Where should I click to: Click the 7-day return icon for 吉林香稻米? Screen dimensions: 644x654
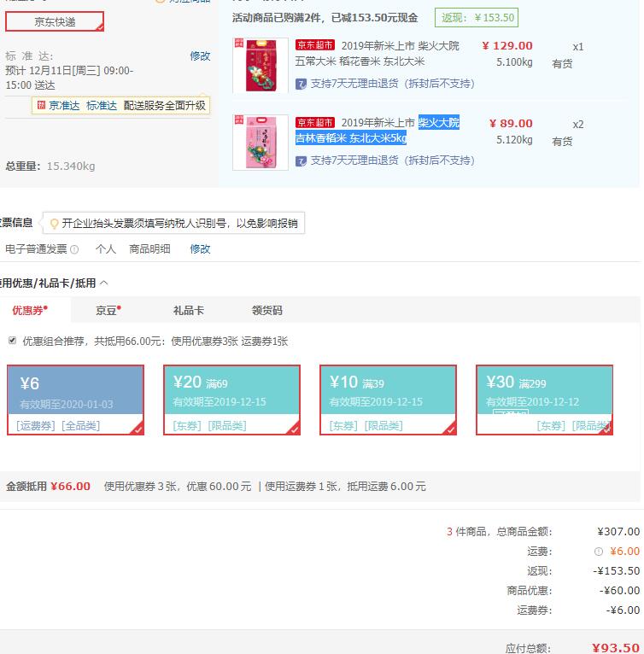pyautogui.click(x=301, y=161)
